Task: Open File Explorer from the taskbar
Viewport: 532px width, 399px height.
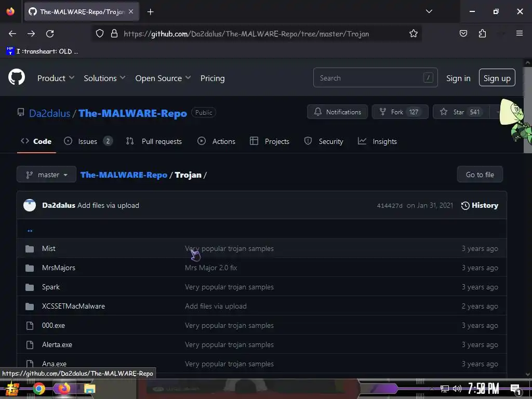Action: tap(89, 389)
